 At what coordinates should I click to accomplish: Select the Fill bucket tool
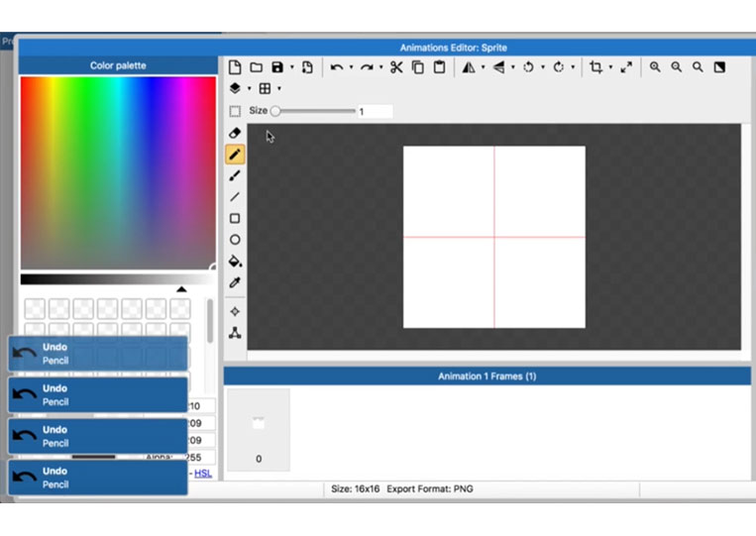235,262
